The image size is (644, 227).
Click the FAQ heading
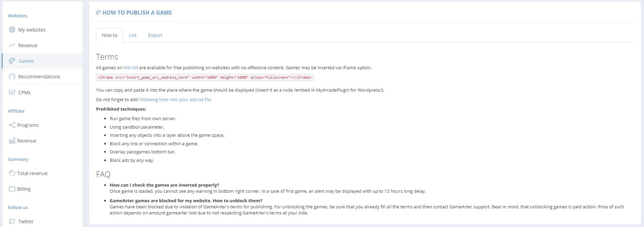coord(103,174)
